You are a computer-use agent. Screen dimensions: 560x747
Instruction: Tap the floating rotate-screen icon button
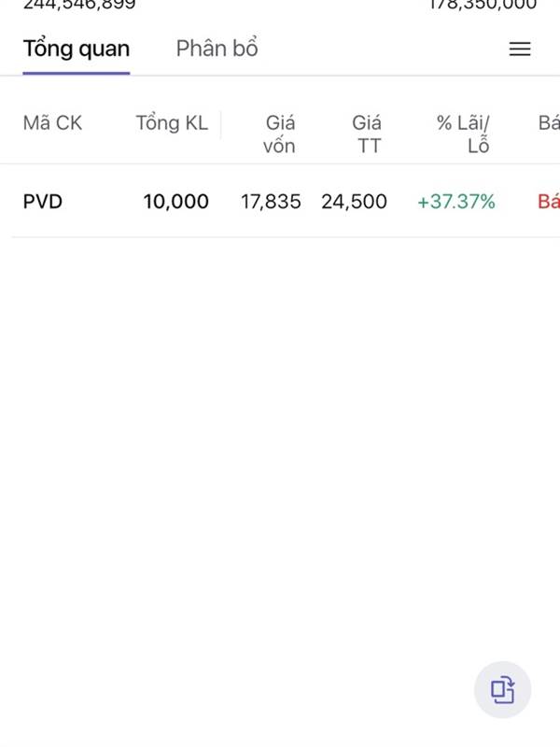503,690
